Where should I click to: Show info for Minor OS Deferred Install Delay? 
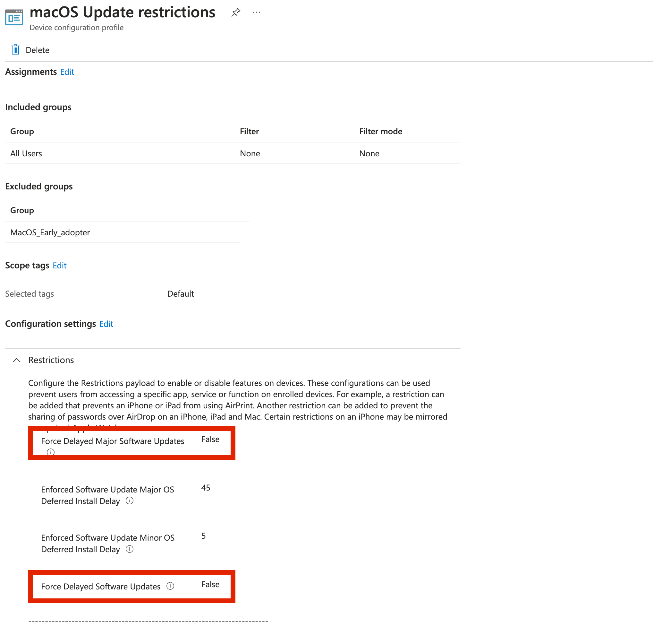click(x=130, y=549)
